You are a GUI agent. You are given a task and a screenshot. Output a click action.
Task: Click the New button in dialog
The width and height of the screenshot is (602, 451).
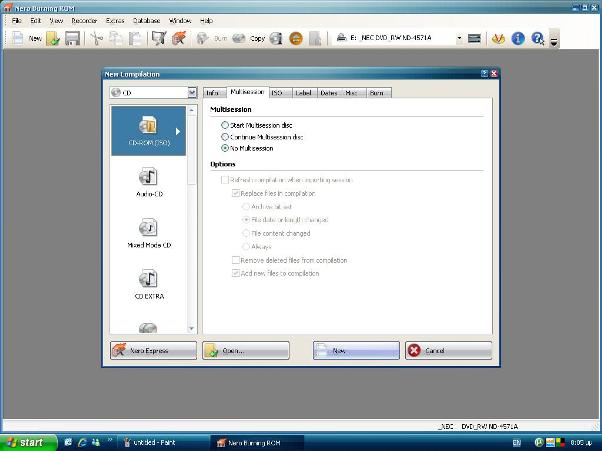tap(356, 350)
